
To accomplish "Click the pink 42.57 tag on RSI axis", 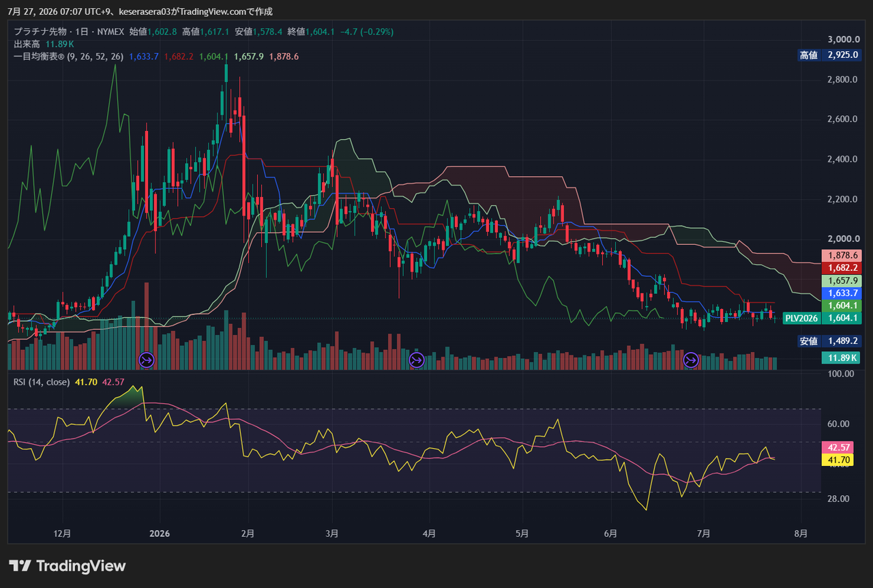I will (838, 447).
